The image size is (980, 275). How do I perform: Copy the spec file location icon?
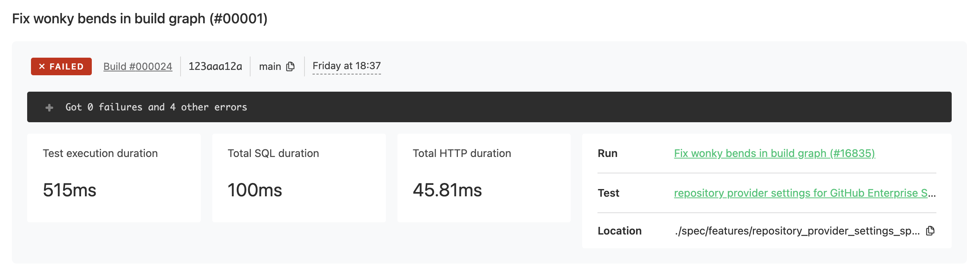930,231
